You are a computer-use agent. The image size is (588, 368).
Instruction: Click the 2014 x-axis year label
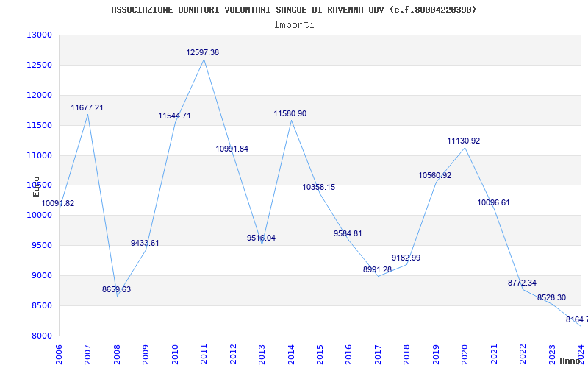290,354
